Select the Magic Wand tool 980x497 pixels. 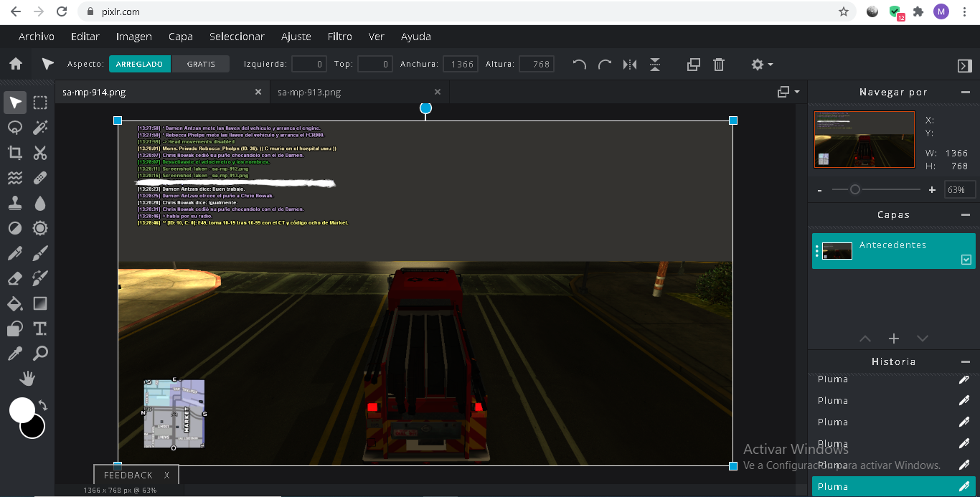click(40, 128)
